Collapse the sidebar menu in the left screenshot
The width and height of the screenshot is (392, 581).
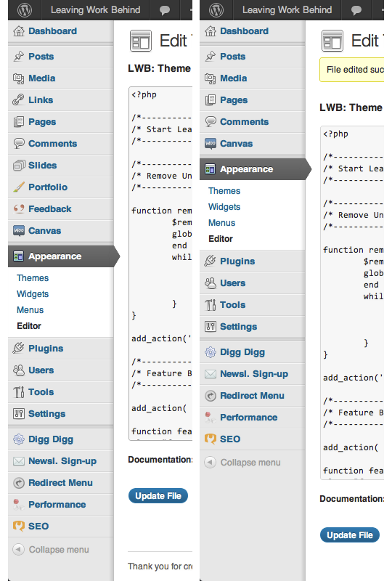coord(51,550)
